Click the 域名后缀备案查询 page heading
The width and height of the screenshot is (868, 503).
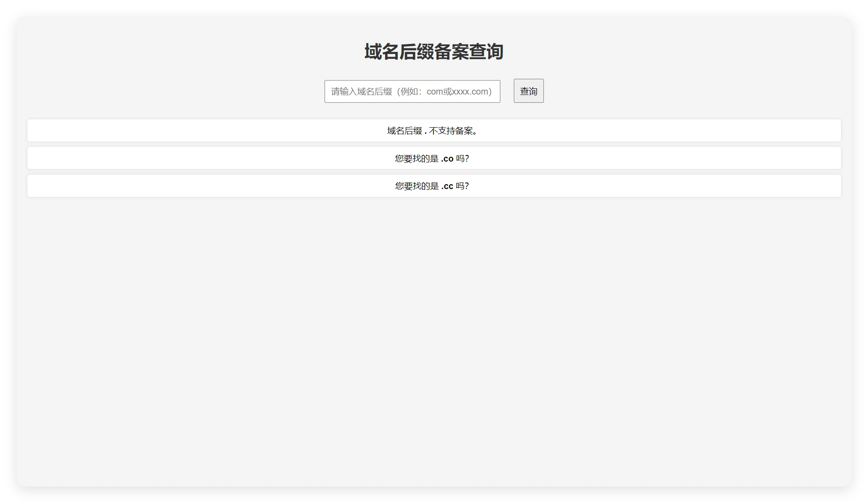tap(434, 52)
